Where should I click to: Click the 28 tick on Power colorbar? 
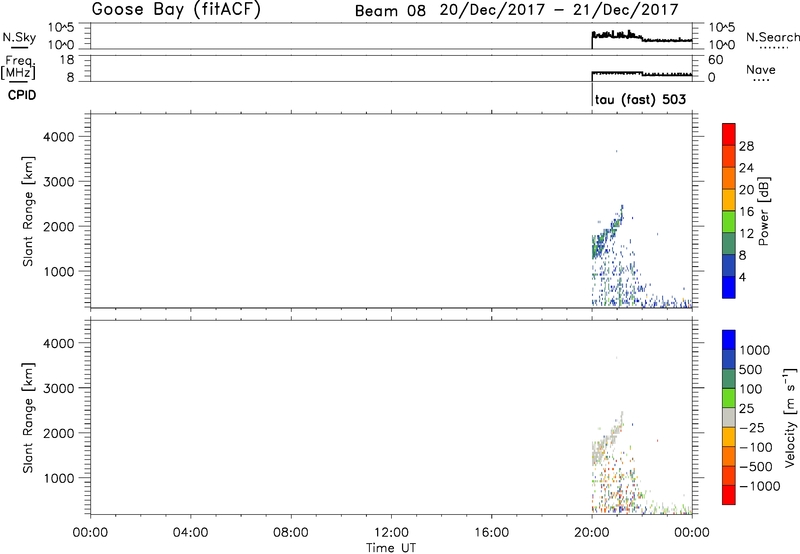coord(746,146)
